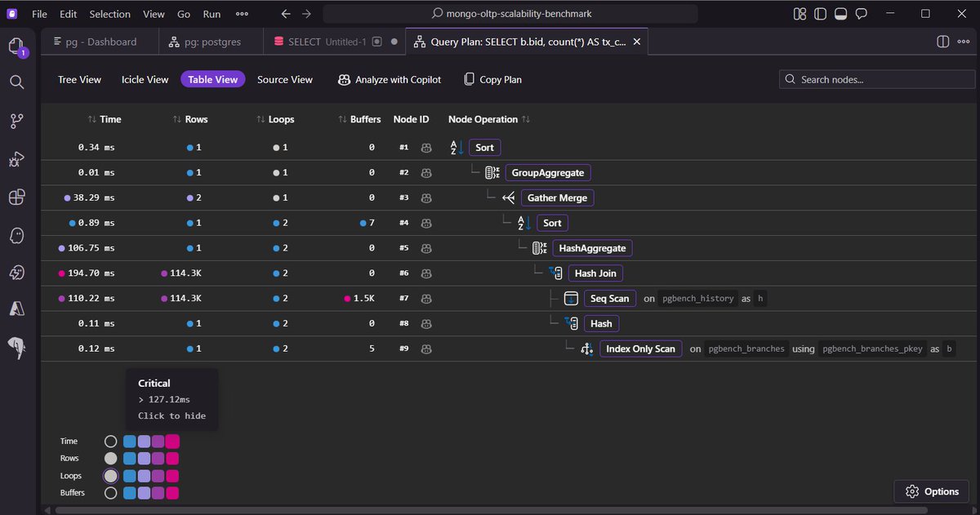
Task: Click the Customize Layout icon in the title bar
Action: click(800, 14)
